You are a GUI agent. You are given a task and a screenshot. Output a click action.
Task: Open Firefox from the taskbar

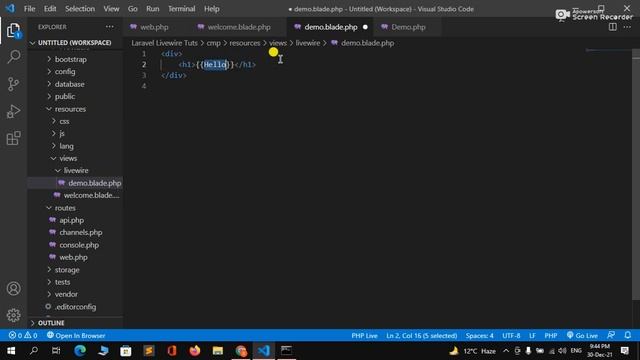pos(195,351)
